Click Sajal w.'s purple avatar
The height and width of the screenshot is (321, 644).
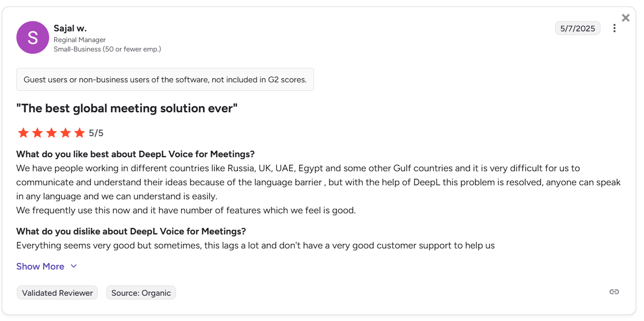32,37
